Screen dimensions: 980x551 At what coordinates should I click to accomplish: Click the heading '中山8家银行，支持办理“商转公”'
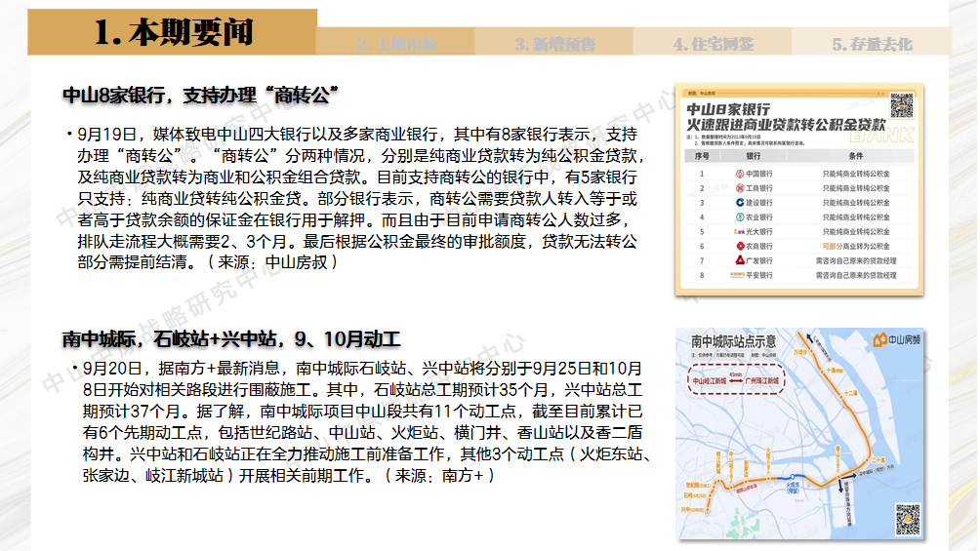coord(200,95)
